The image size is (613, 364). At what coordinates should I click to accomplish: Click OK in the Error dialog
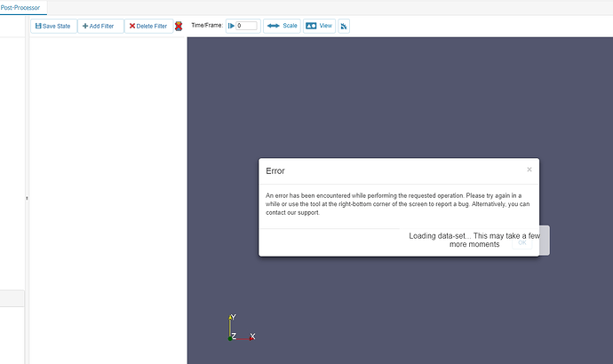pyautogui.click(x=522, y=242)
